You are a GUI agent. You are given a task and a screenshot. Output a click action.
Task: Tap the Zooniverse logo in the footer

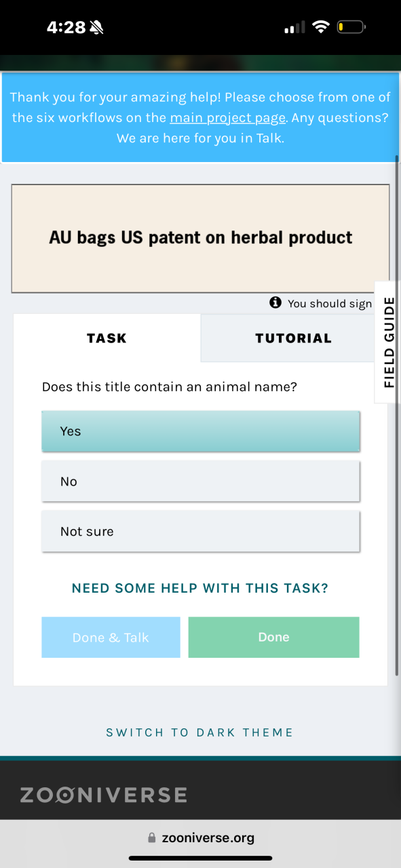[103, 795]
